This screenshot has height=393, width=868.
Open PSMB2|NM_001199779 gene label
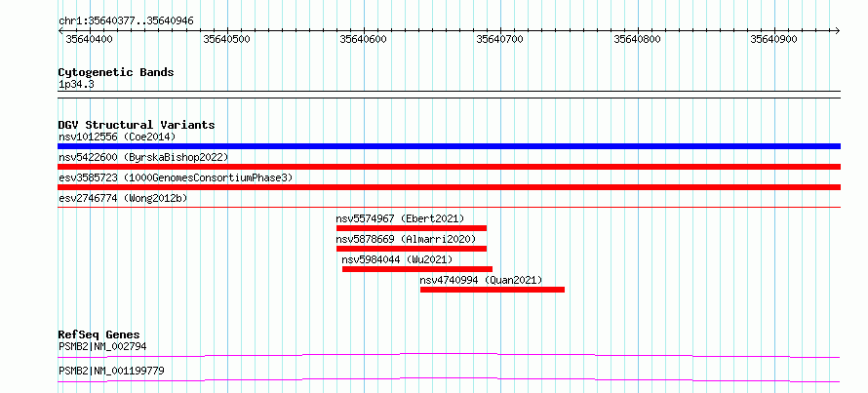pos(111,371)
